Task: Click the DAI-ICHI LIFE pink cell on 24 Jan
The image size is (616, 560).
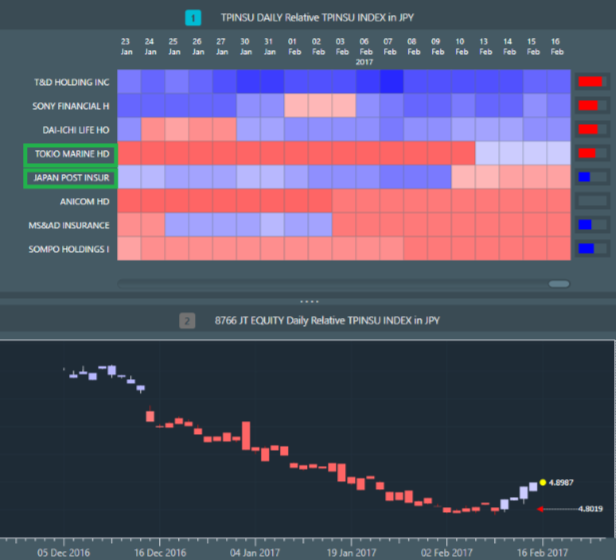Action: 153,129
